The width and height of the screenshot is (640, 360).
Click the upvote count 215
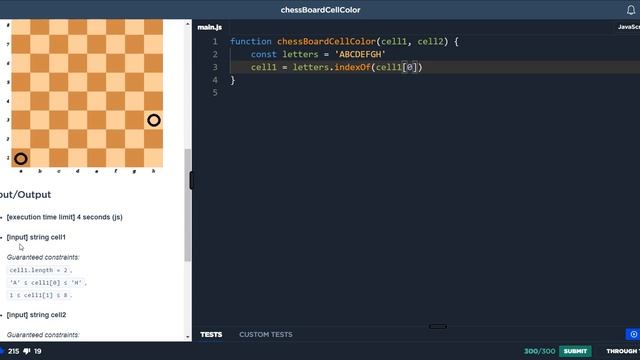point(13,351)
